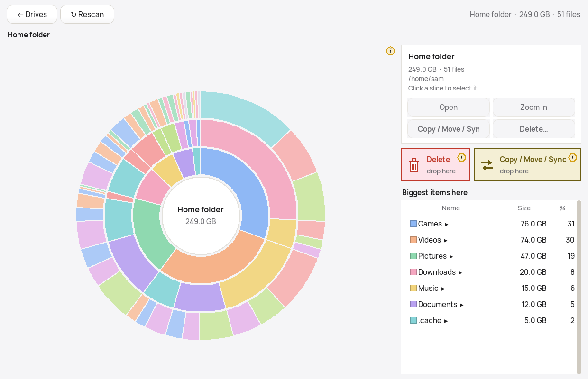Click the Delete... button
This screenshot has width=588, height=379.
534,129
